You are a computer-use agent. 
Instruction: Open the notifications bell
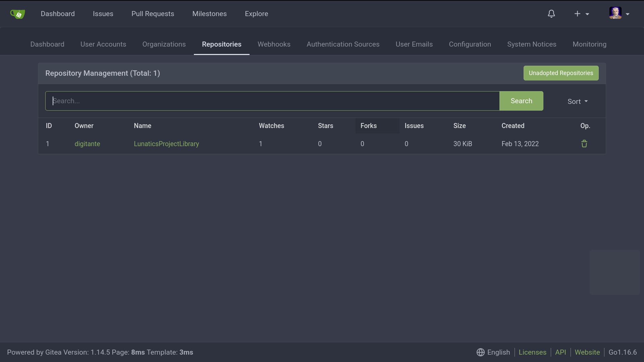[551, 14]
